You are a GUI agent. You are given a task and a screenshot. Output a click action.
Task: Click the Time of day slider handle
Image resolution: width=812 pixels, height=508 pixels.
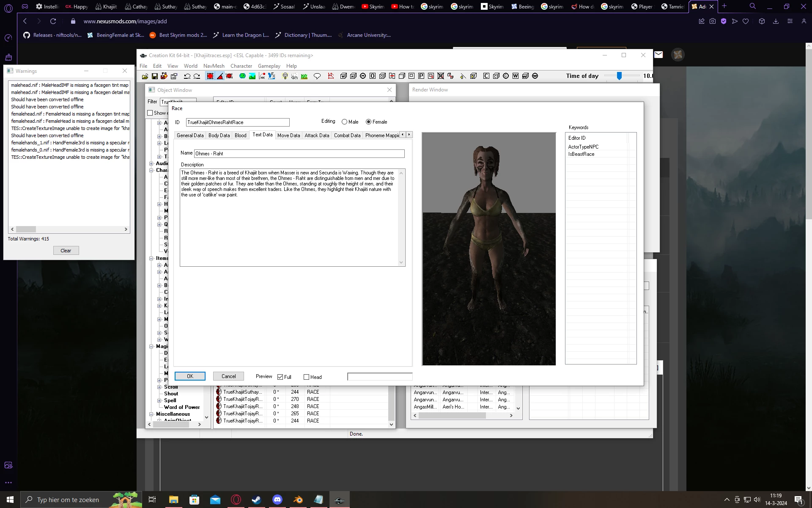point(619,76)
